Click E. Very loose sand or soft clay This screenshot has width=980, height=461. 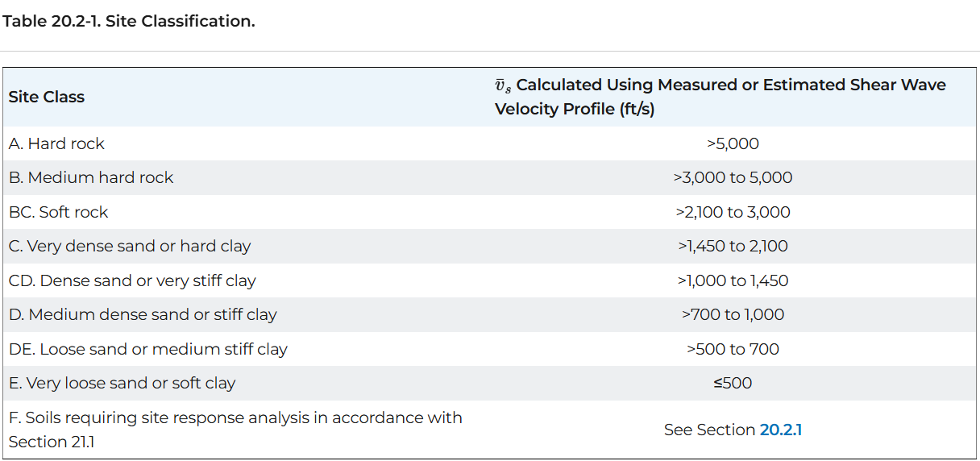point(122,383)
